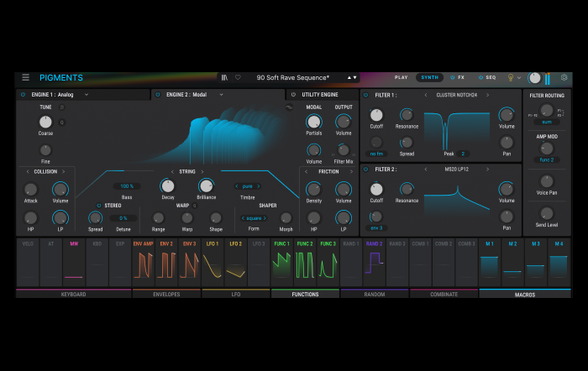Click the Coarse tune knob
588x371 pixels.
tap(45, 122)
